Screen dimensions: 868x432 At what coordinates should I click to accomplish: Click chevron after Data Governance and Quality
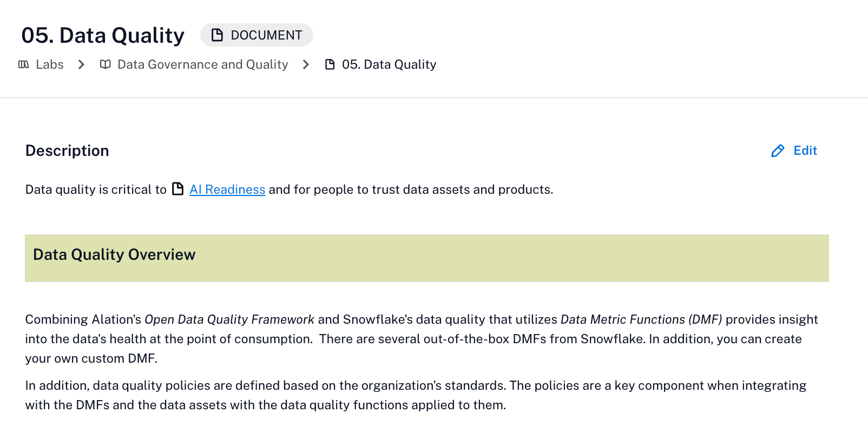(306, 64)
